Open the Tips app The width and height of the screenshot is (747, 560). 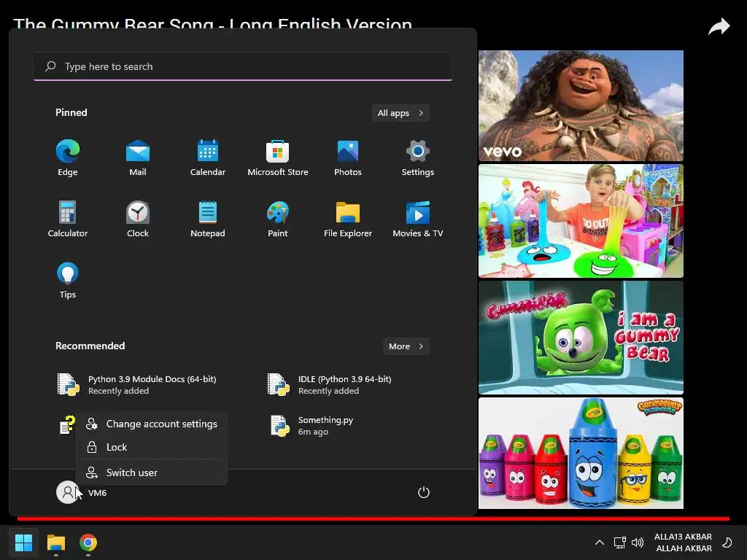68,281
